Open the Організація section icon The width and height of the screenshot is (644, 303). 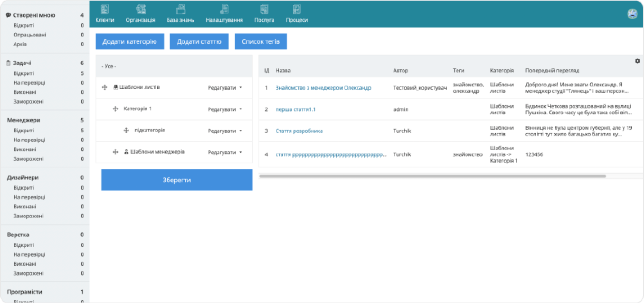[x=141, y=9]
